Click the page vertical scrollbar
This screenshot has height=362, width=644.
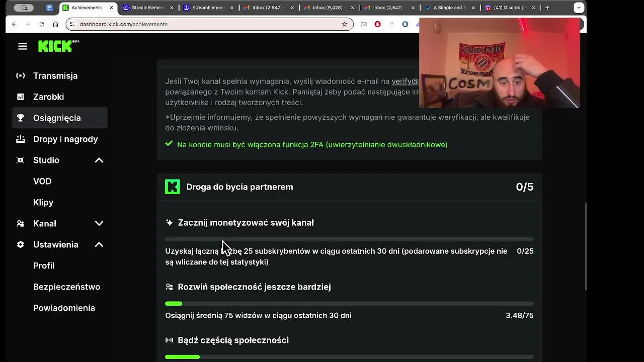pyautogui.click(x=586, y=246)
